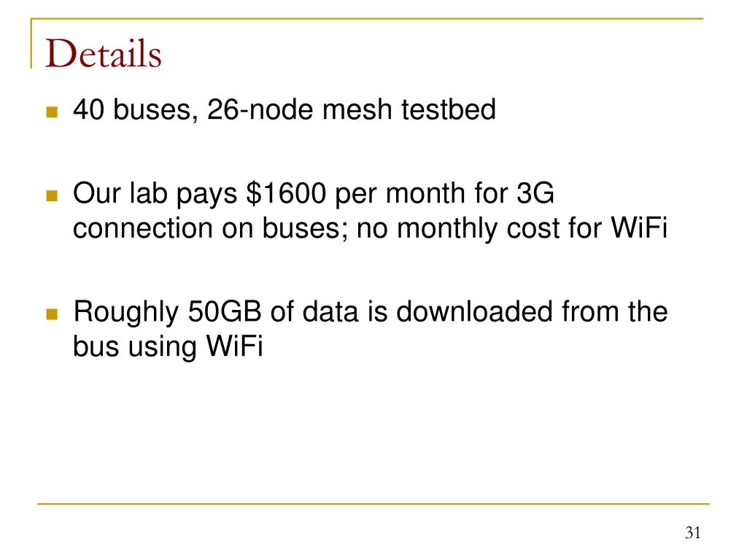Click the "Details" slide title

point(104,53)
